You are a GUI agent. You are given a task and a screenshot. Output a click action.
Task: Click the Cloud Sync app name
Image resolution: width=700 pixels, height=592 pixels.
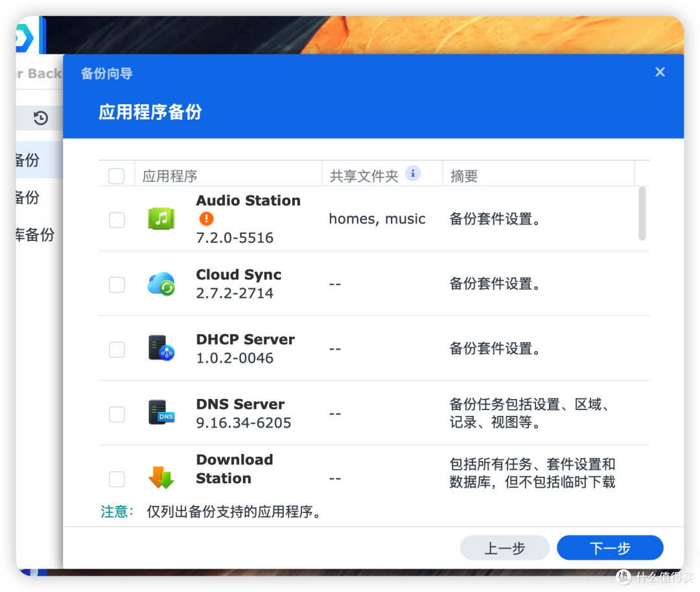[x=239, y=275]
